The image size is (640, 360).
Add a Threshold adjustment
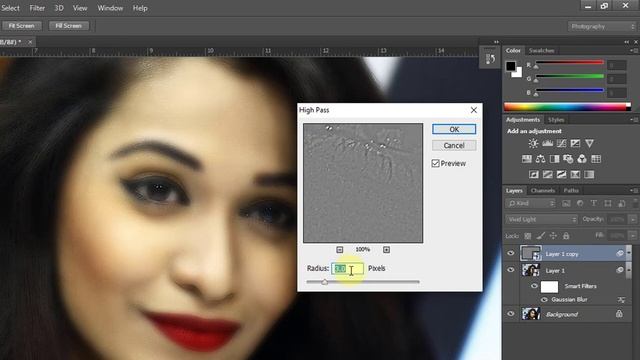tap(561, 175)
